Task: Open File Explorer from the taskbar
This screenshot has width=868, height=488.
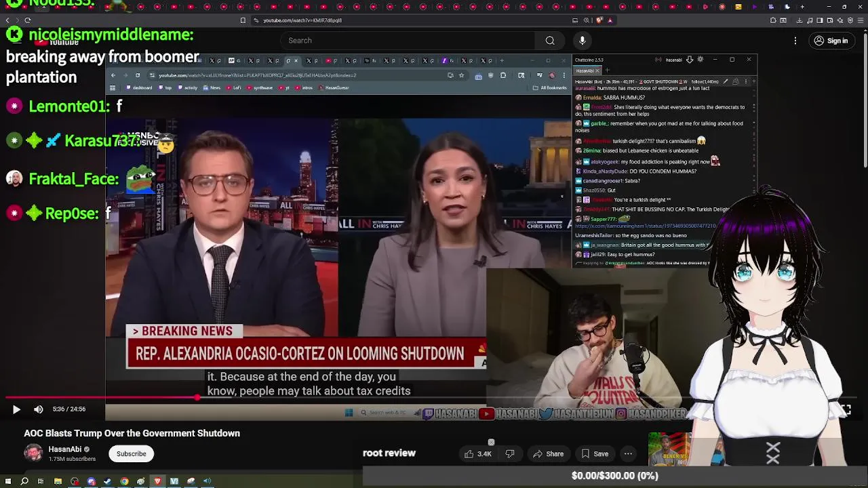Action: coord(58,481)
